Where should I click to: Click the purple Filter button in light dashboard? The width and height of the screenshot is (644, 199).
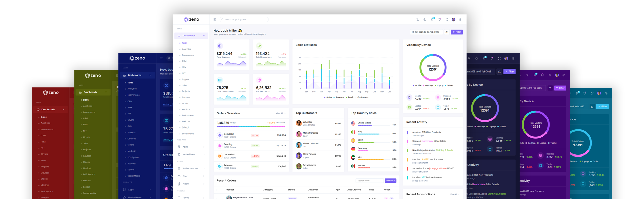click(456, 32)
